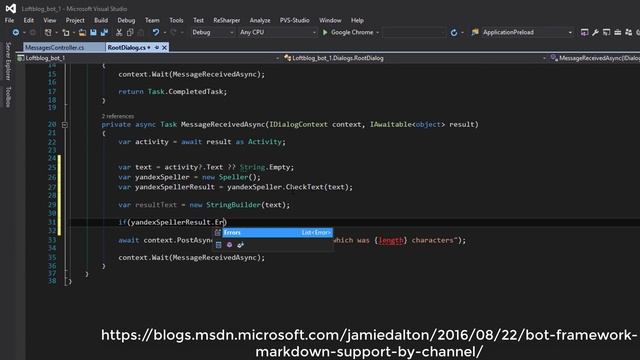
Task: Click the Browser Link refresh icon
Action: click(x=454, y=32)
